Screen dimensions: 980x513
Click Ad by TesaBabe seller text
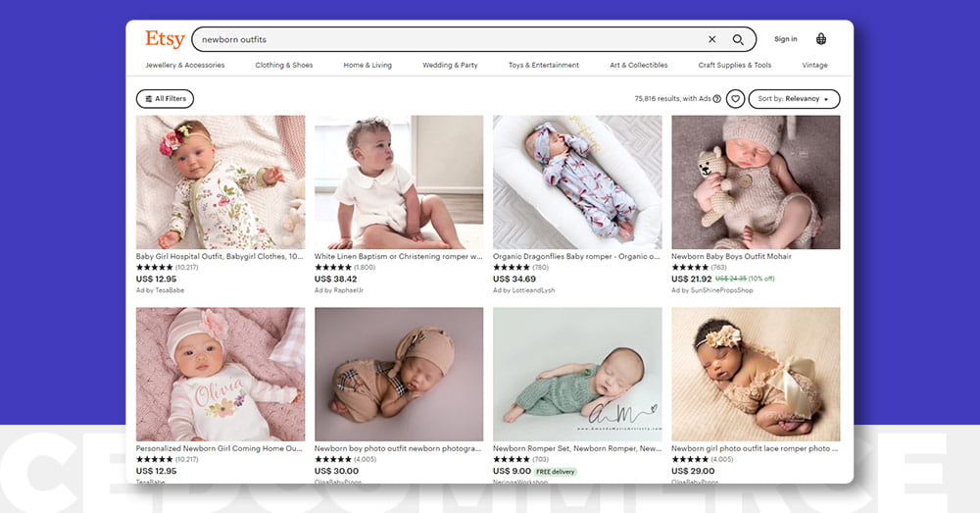click(x=160, y=290)
